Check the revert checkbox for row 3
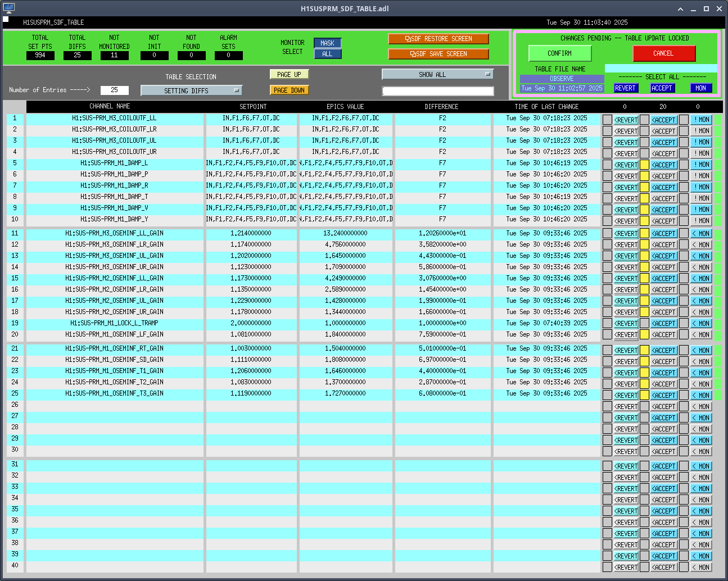Screen dimensions: 728x581 (607, 142)
